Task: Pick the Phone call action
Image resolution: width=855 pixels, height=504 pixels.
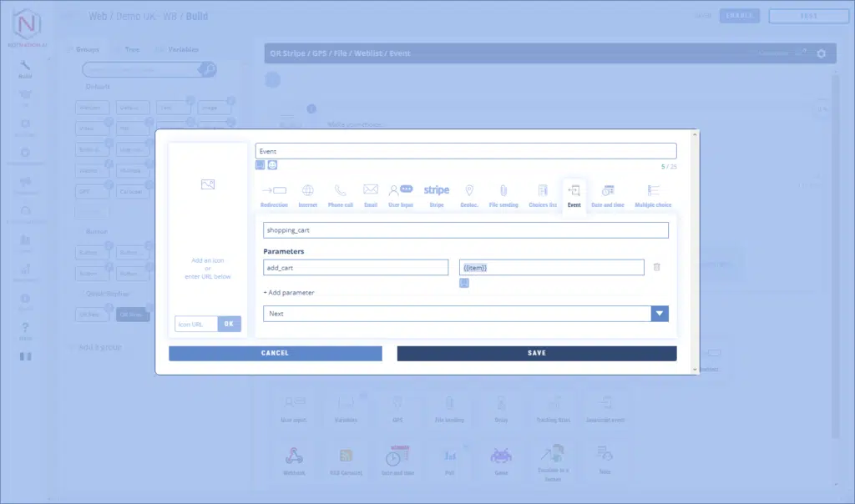Action: click(340, 194)
